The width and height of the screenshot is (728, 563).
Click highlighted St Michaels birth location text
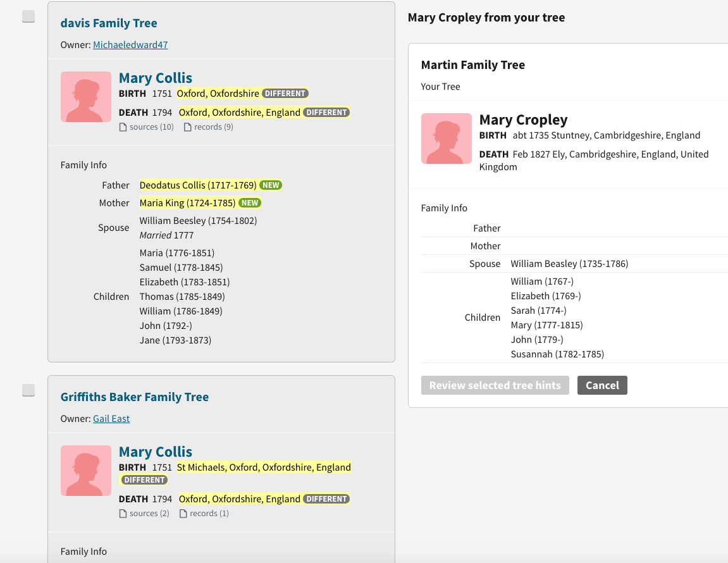264,467
